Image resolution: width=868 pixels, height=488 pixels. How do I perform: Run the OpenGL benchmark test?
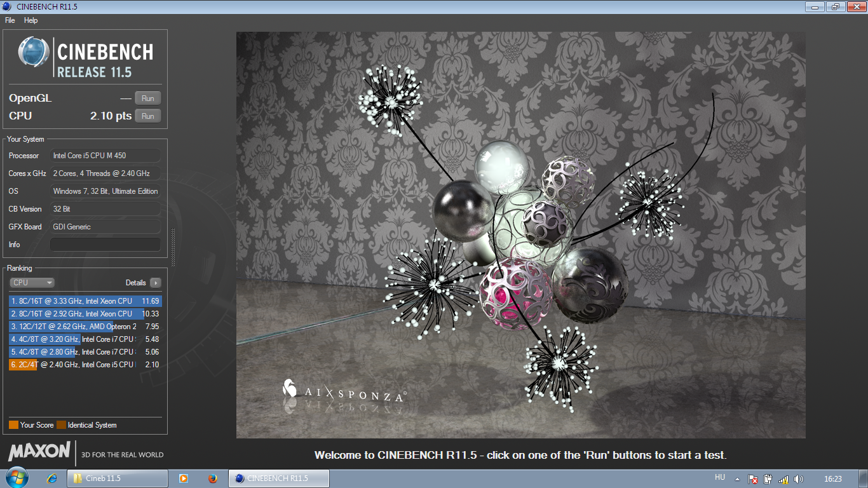148,98
